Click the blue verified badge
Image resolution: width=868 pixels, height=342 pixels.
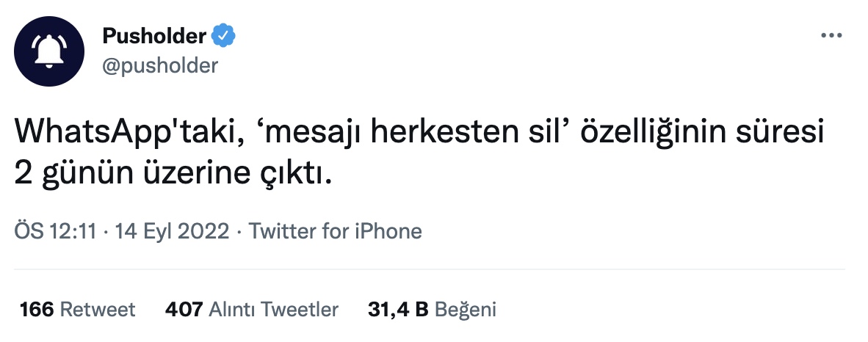click(x=224, y=36)
